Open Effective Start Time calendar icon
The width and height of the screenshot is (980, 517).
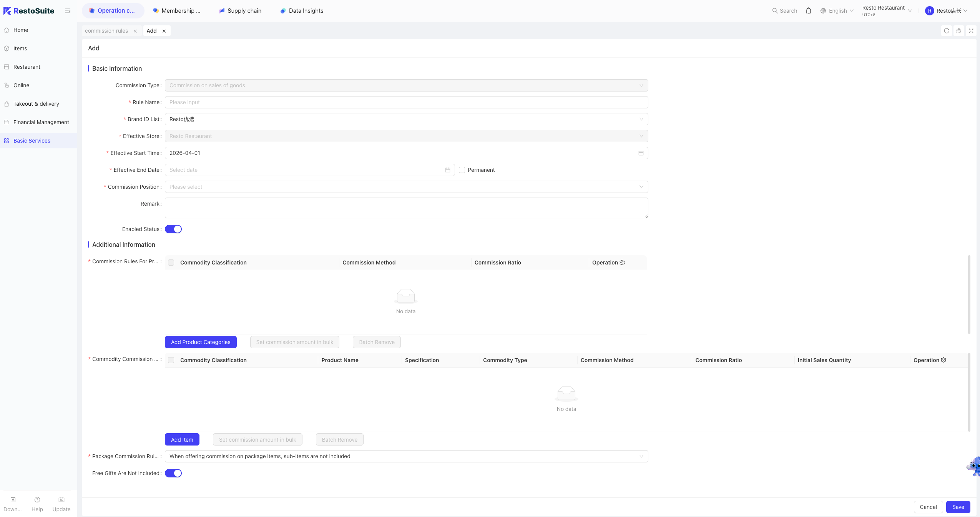coord(641,153)
